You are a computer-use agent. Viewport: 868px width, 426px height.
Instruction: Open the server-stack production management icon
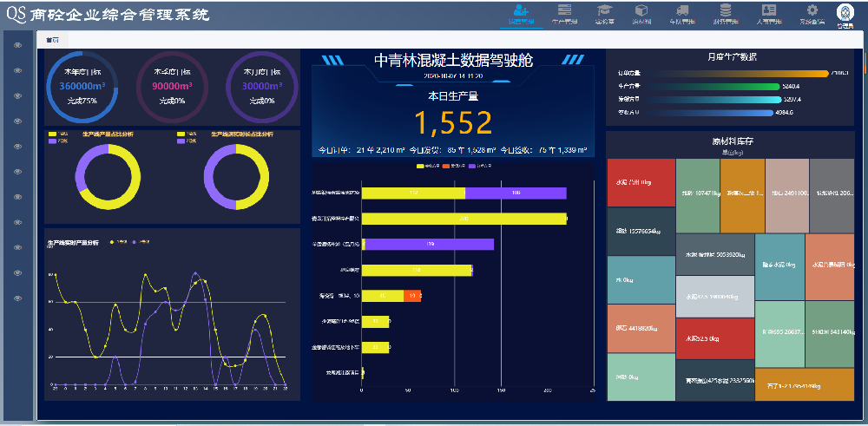[565, 10]
